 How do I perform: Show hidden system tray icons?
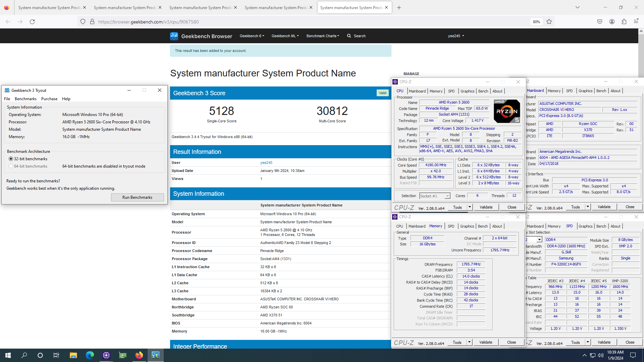584,355
